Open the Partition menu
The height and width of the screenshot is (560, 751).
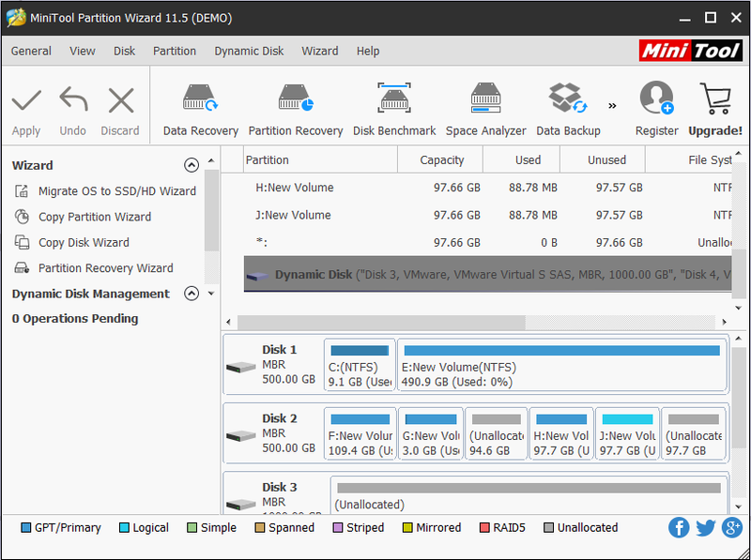175,51
